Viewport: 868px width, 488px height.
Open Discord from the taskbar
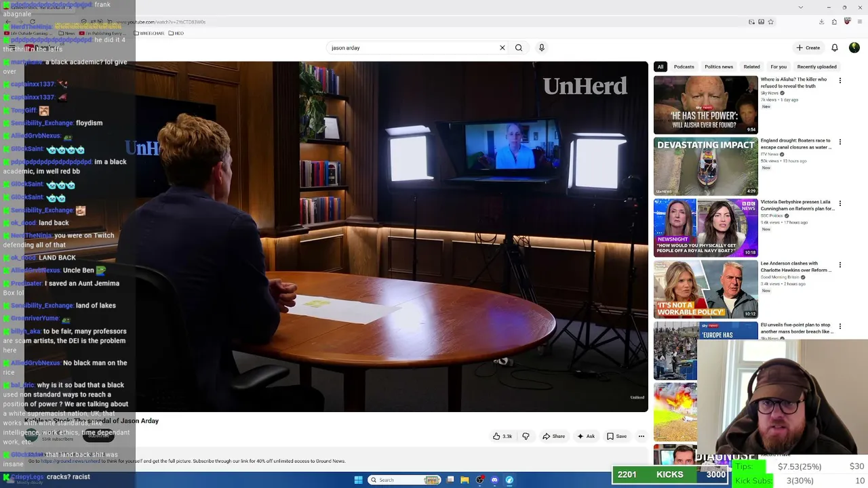point(494,480)
